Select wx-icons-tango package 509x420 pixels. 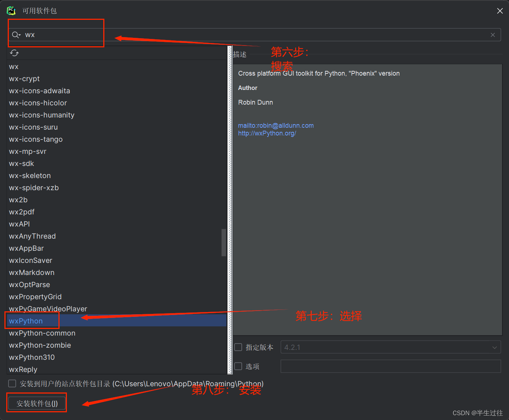click(117, 140)
